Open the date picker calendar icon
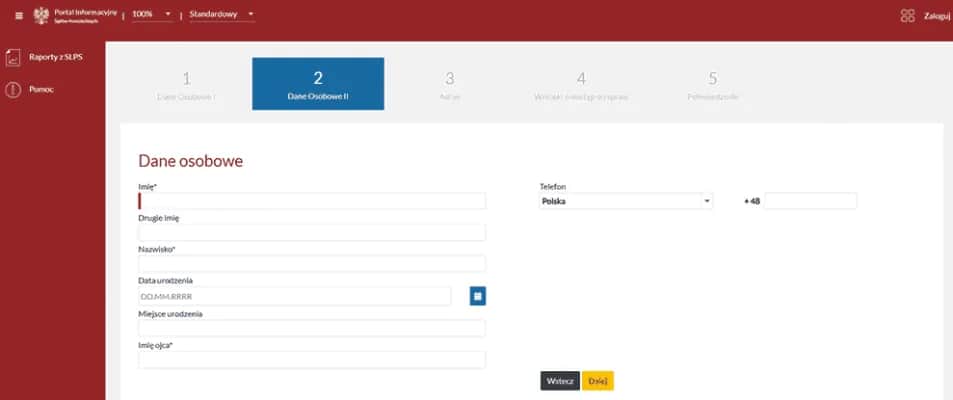The image size is (953, 400). tap(478, 296)
